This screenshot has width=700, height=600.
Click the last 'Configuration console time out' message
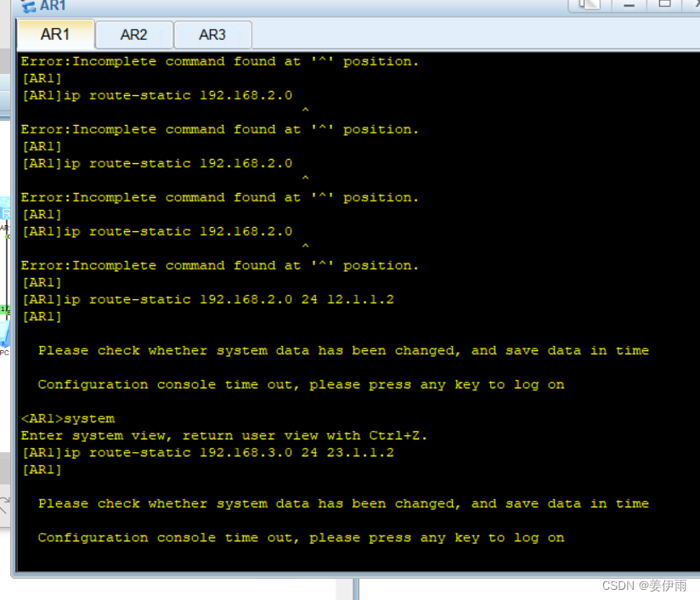click(302, 537)
